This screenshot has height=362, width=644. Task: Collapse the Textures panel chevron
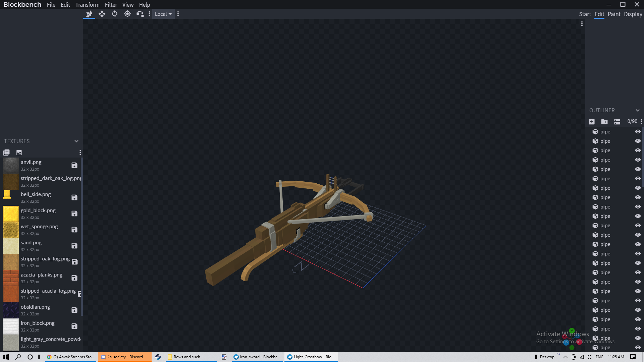pos(76,141)
